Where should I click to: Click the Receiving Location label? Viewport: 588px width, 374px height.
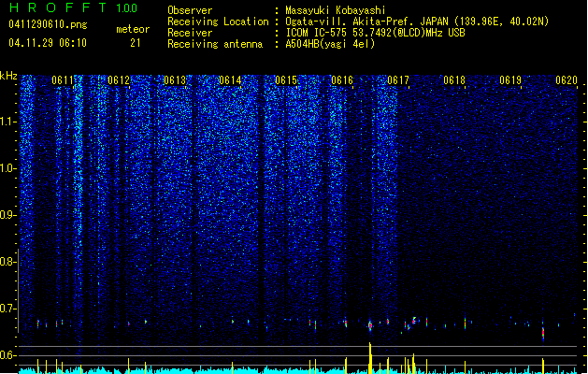coord(218,22)
